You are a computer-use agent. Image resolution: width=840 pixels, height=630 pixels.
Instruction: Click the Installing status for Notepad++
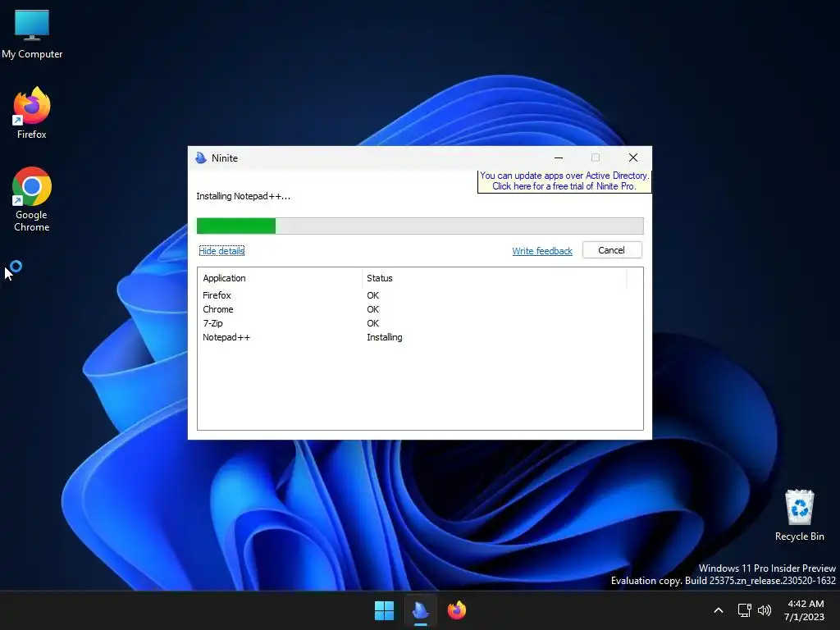point(384,337)
